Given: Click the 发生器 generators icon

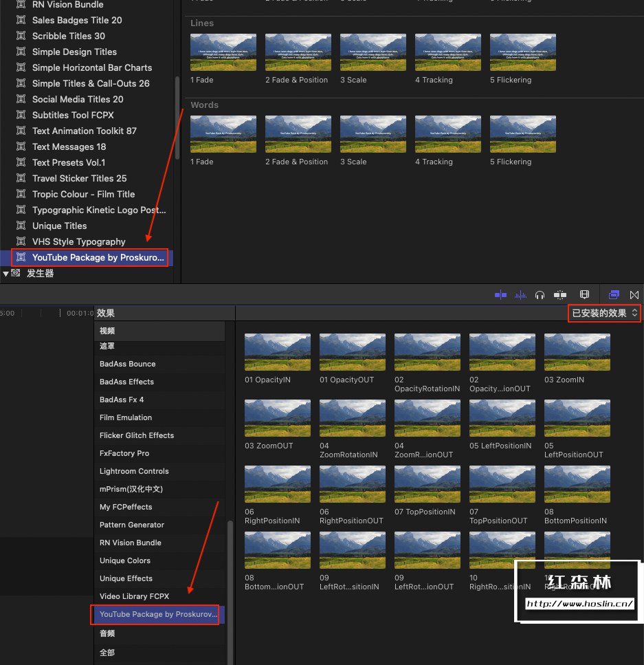Looking at the screenshot, I should (x=16, y=273).
